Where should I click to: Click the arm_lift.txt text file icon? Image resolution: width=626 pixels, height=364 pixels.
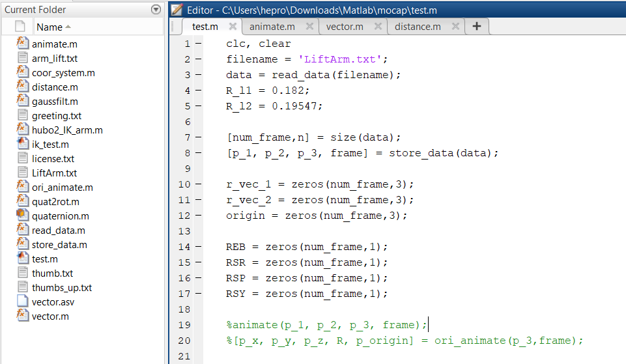23,58
